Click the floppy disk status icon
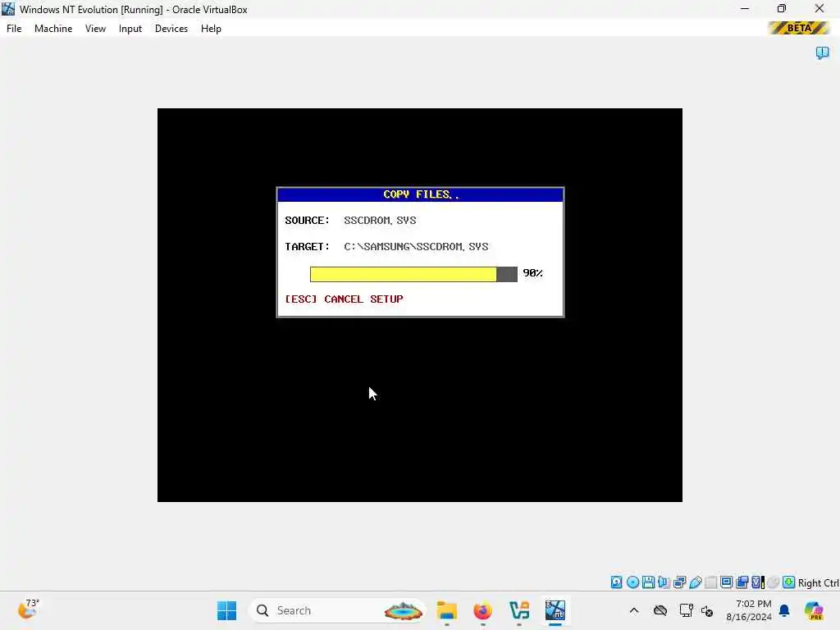Screen dimensions: 840x630 (x=648, y=582)
